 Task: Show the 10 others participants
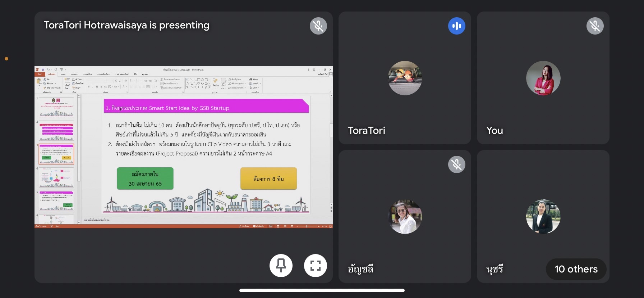coord(576,269)
